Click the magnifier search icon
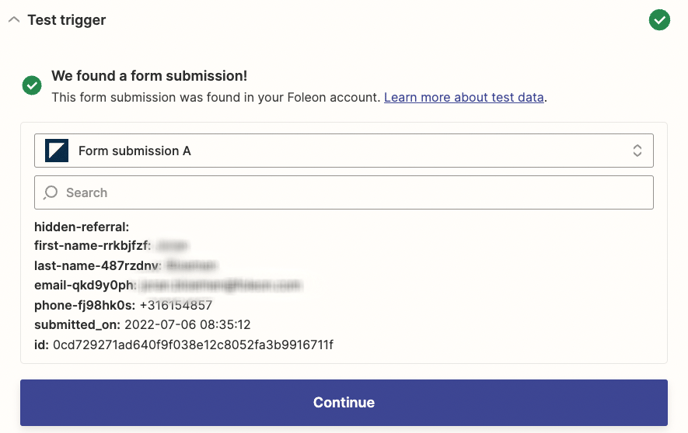Viewport: 688px width, 433px height. click(51, 192)
